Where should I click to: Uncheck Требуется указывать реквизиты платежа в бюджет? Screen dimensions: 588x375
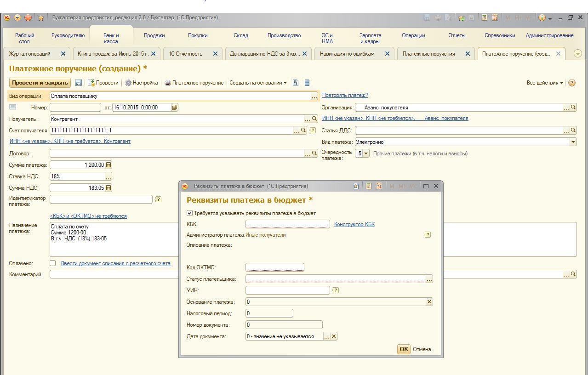pyautogui.click(x=189, y=213)
